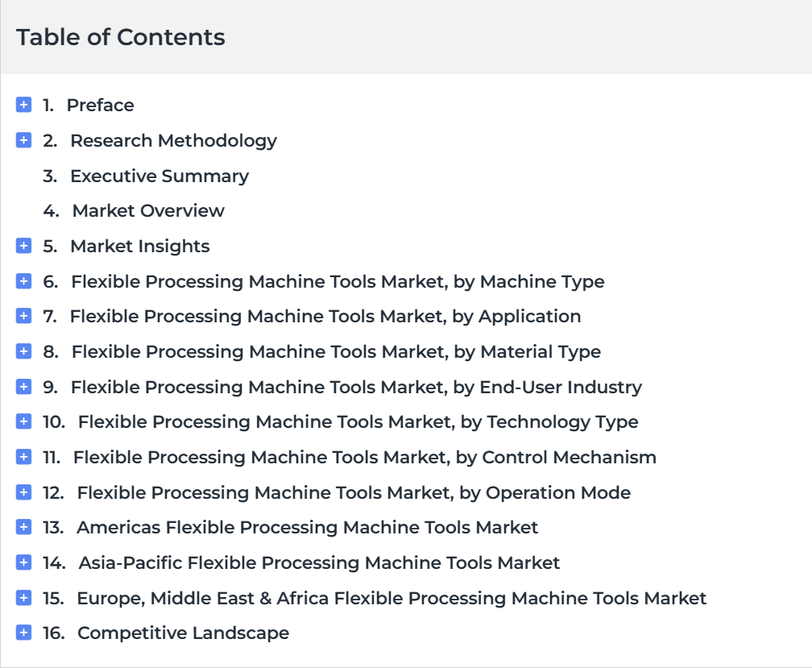
Task: Expand the Americas market section plus icon
Action: pos(24,527)
